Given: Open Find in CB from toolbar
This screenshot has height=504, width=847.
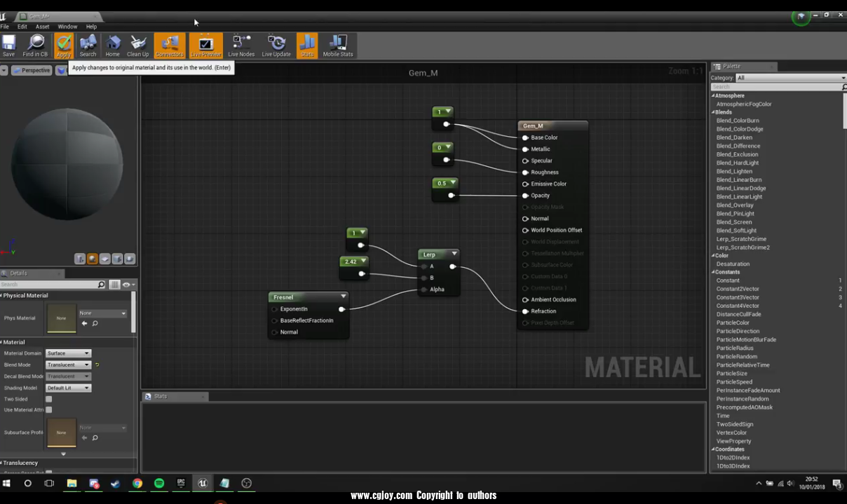Looking at the screenshot, I should click(35, 45).
